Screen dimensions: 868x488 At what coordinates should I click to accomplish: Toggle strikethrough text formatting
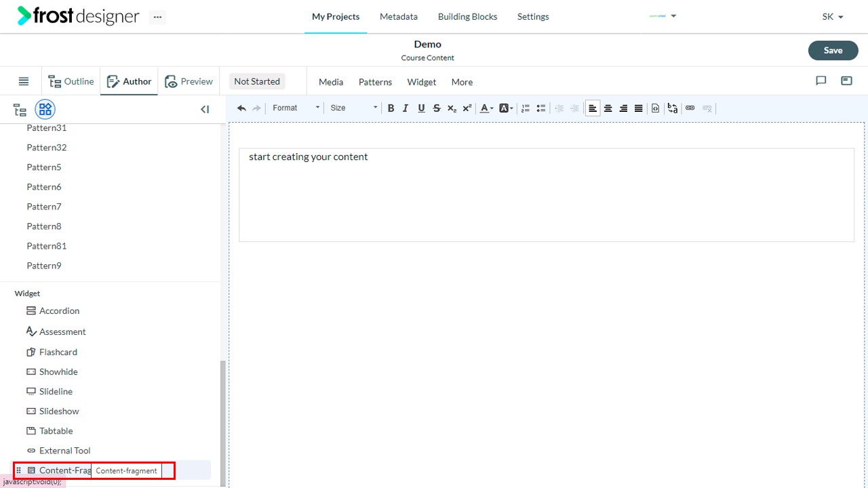click(x=436, y=108)
